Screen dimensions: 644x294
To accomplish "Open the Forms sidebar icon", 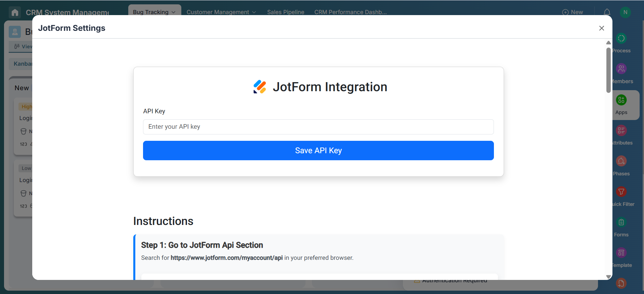I will tap(621, 222).
